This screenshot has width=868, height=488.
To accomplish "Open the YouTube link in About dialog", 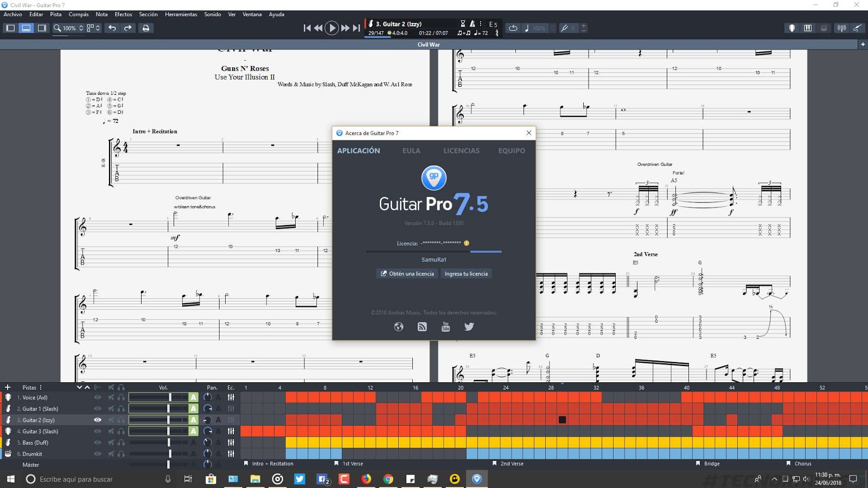I will [x=446, y=326].
